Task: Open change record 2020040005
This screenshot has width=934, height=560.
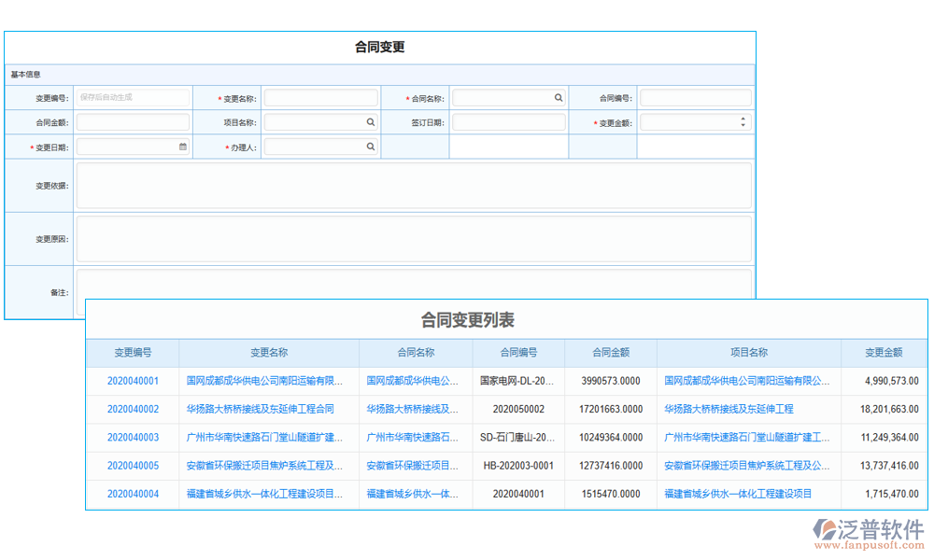Action: coord(133,466)
